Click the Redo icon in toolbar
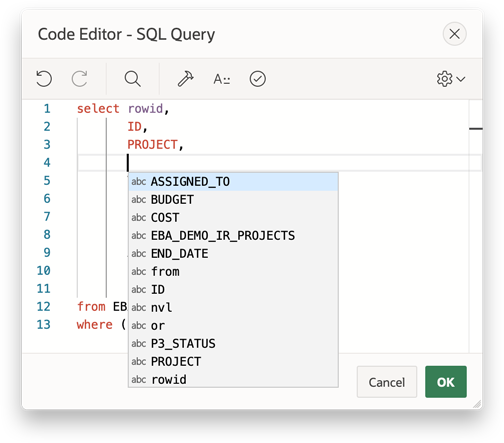504x443 pixels. pyautogui.click(x=80, y=79)
